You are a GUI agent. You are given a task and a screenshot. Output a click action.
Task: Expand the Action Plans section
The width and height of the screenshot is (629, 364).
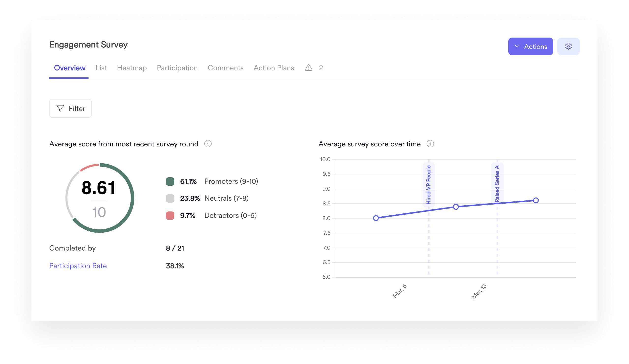(274, 67)
